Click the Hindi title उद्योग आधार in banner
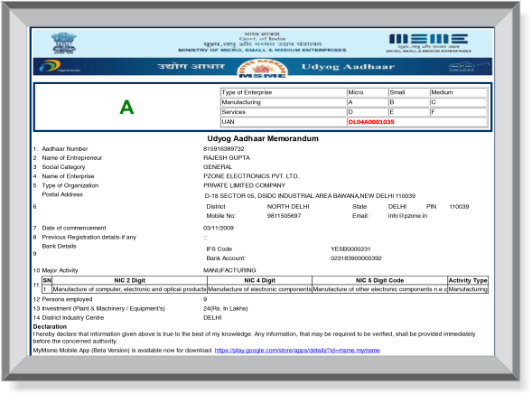 coord(191,66)
